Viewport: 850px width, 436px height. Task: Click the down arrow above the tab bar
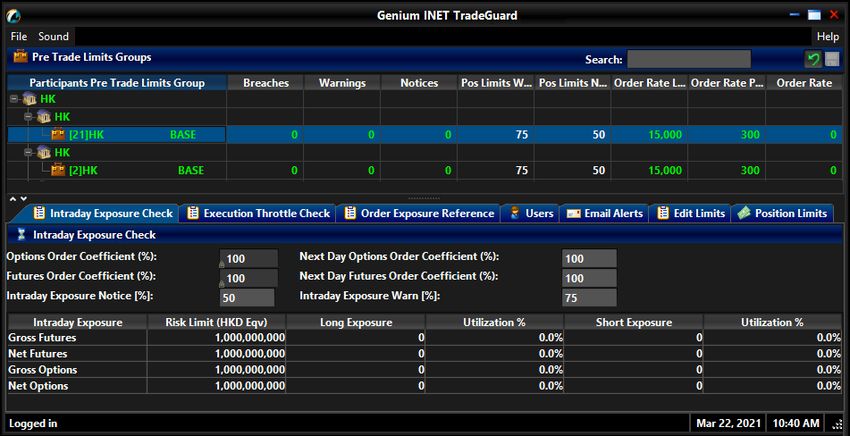click(23, 200)
